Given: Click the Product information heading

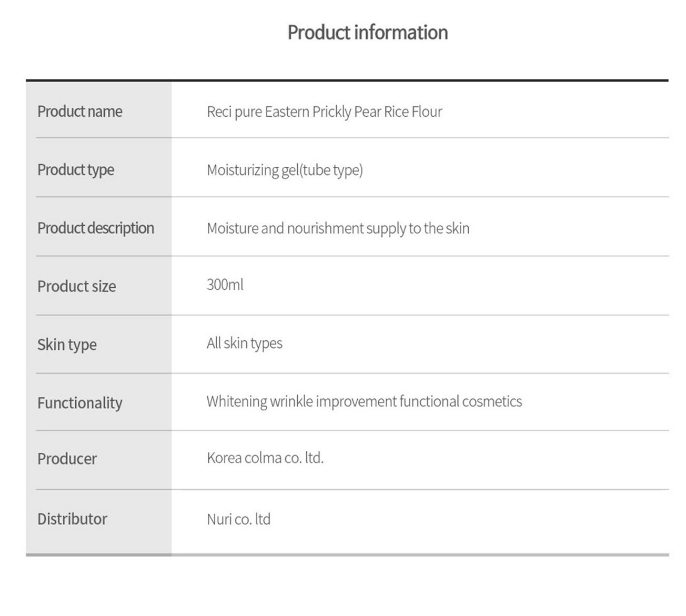Looking at the screenshot, I should 367,33.
